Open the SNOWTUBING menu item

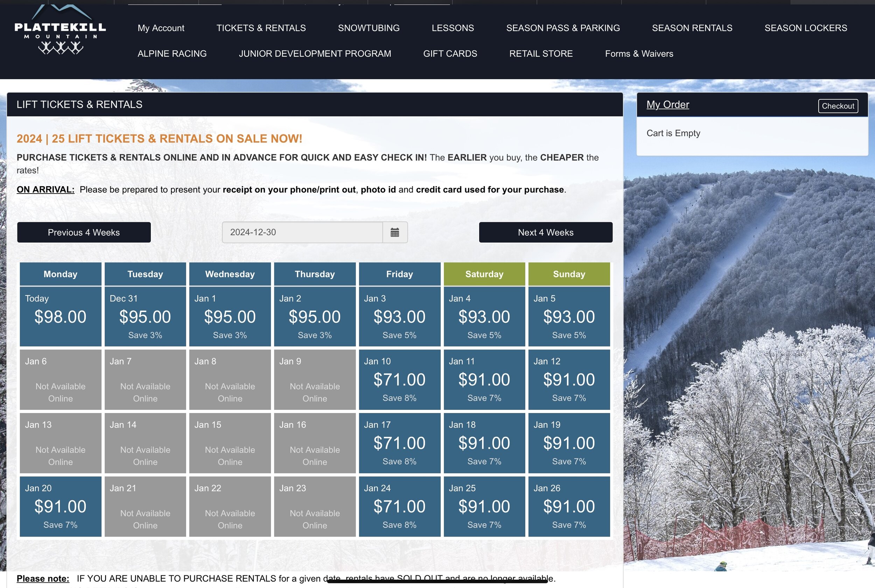click(x=369, y=28)
